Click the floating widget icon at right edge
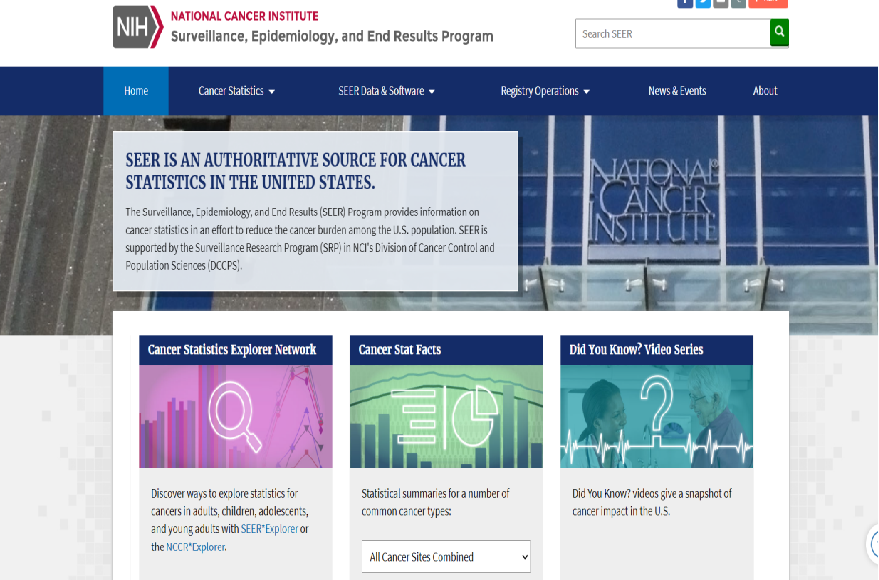 (873, 544)
